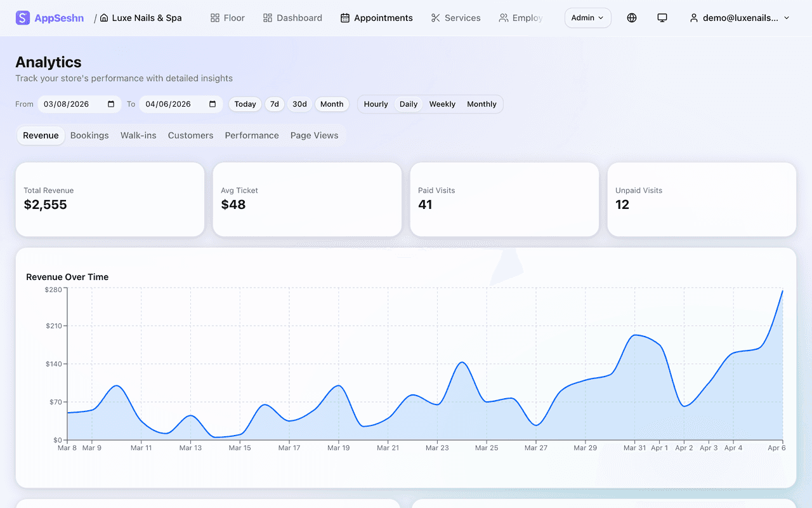Click the $70 y-axis label
Screen dimensions: 812x508
pos(55,402)
